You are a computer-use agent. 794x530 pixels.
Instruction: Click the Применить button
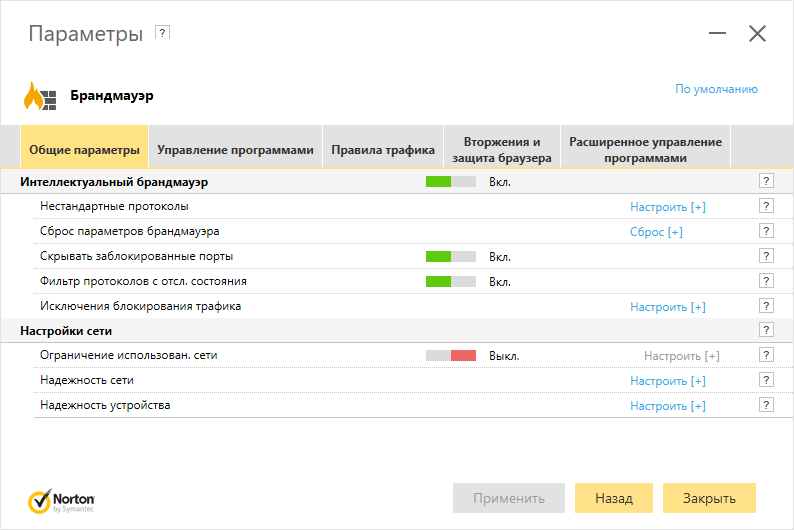[509, 498]
